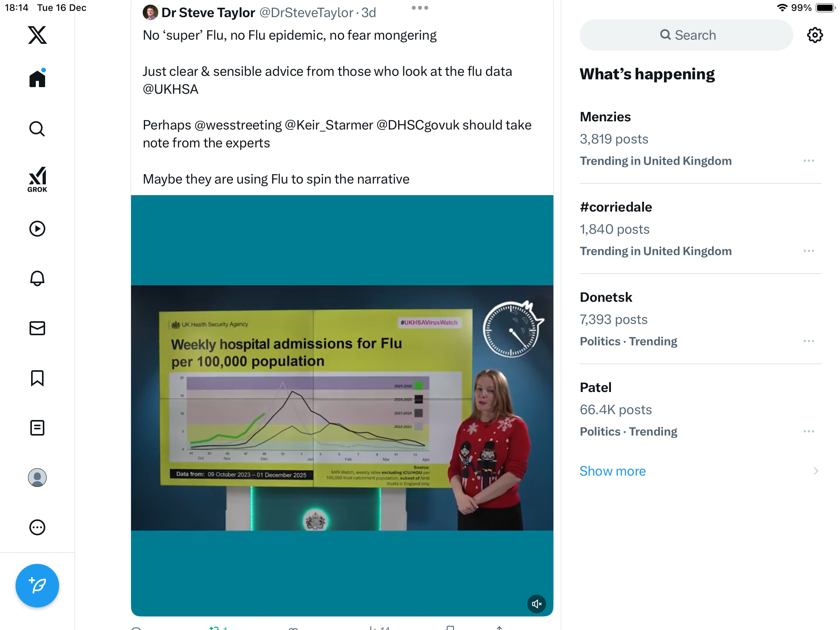Open the Donetsk trending topic

[606, 297]
